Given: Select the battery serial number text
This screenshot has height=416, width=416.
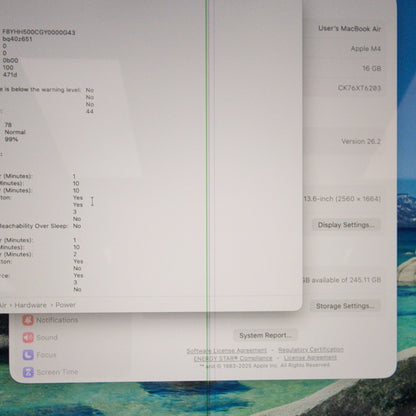Looking at the screenshot, I should 39,32.
